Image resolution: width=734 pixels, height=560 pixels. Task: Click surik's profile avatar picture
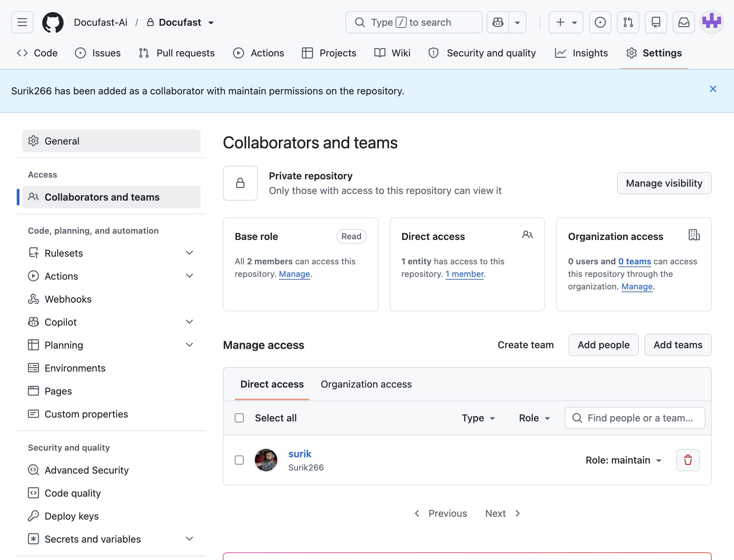click(x=266, y=460)
